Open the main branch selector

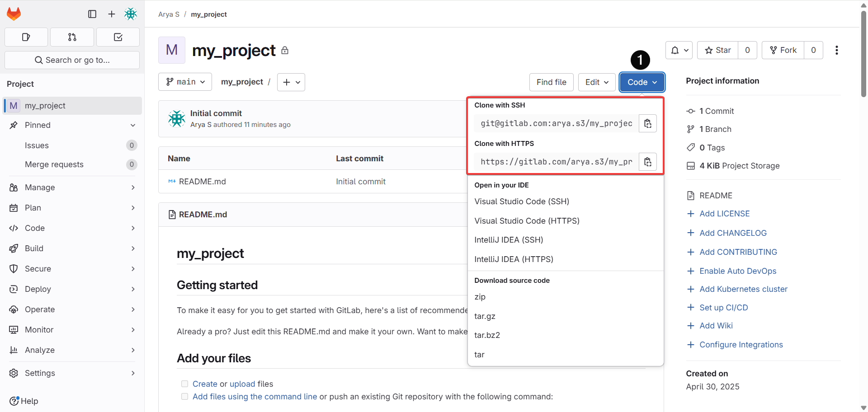click(x=185, y=82)
